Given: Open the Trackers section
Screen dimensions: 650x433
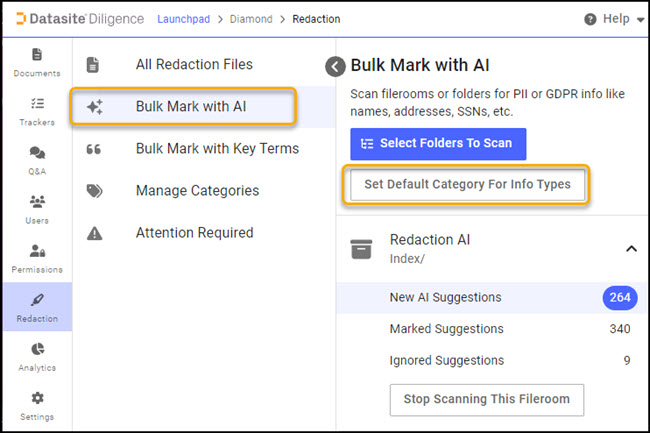Looking at the screenshot, I should (x=36, y=110).
